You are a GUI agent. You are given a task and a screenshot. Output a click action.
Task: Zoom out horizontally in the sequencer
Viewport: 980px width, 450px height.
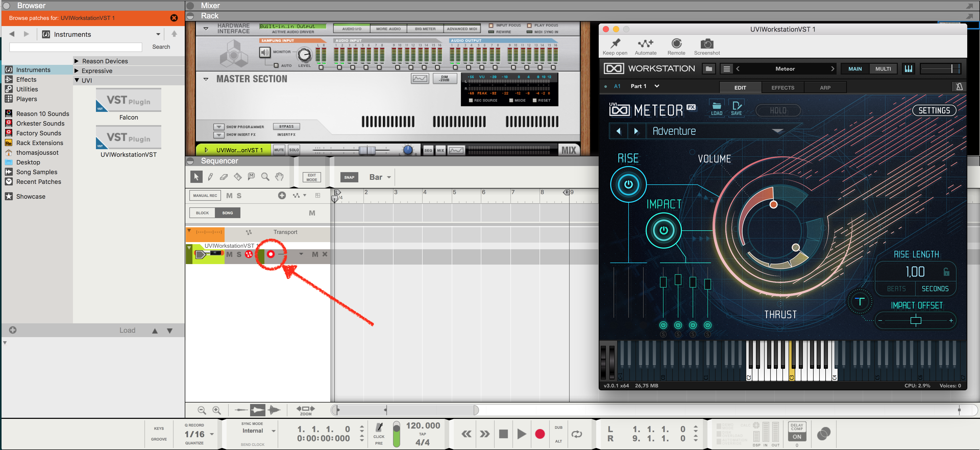click(x=202, y=410)
